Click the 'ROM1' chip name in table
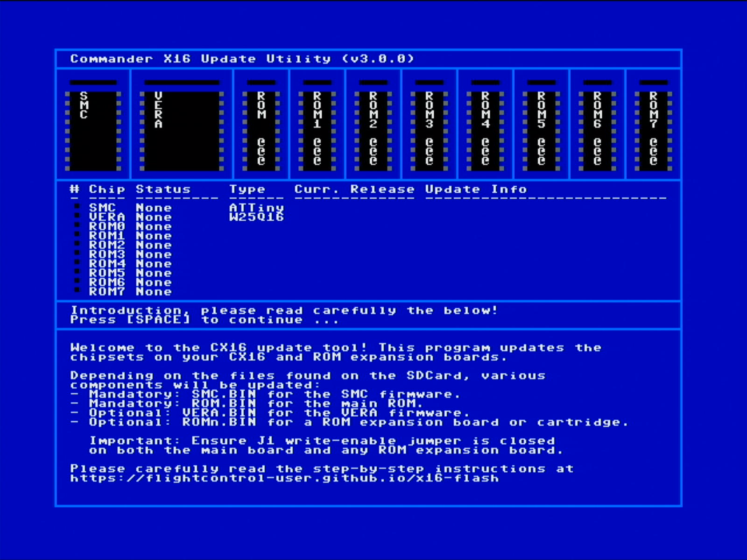Screen dimensions: 747x560 click(107, 236)
